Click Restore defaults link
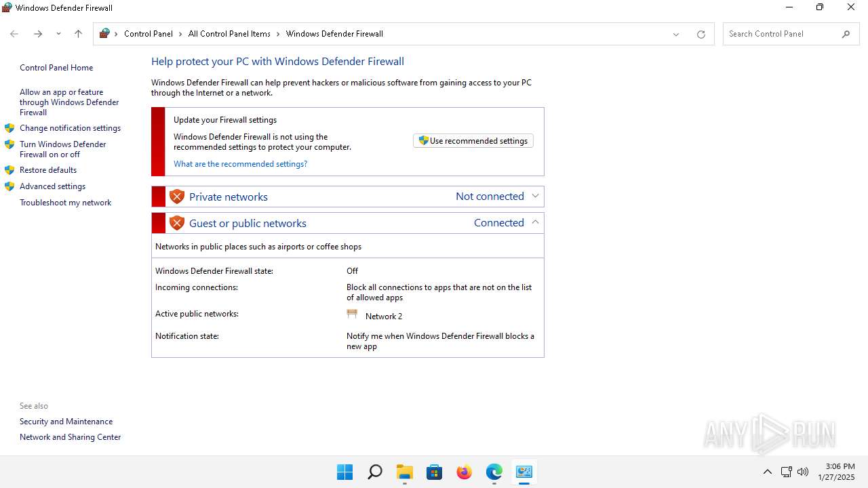The height and width of the screenshot is (488, 868). pos(48,170)
